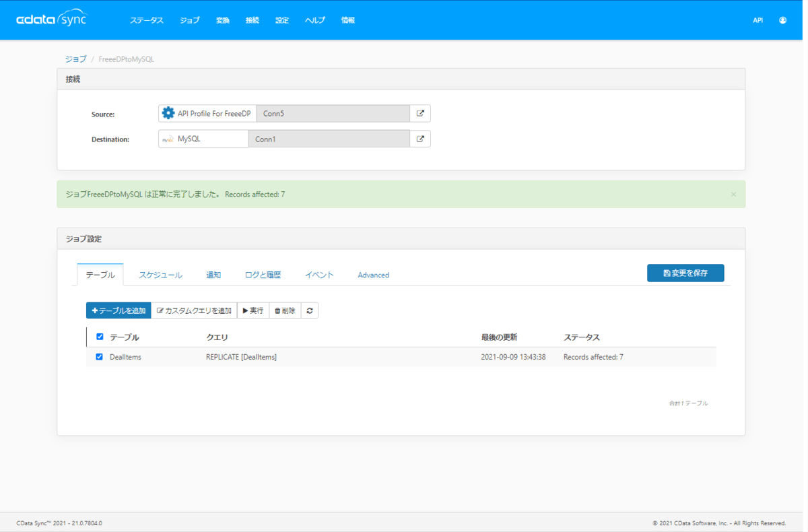Open the 設定 menu
This screenshot has height=532, width=808.
point(282,20)
